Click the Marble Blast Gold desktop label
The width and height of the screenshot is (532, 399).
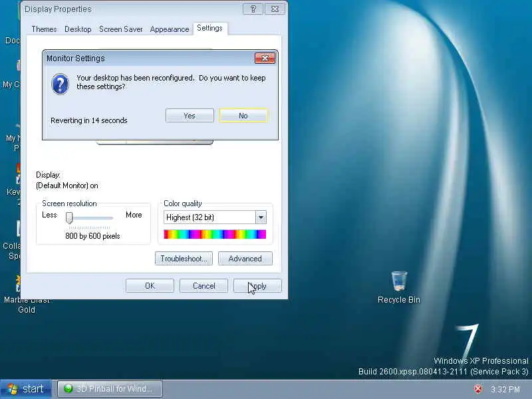click(x=27, y=305)
